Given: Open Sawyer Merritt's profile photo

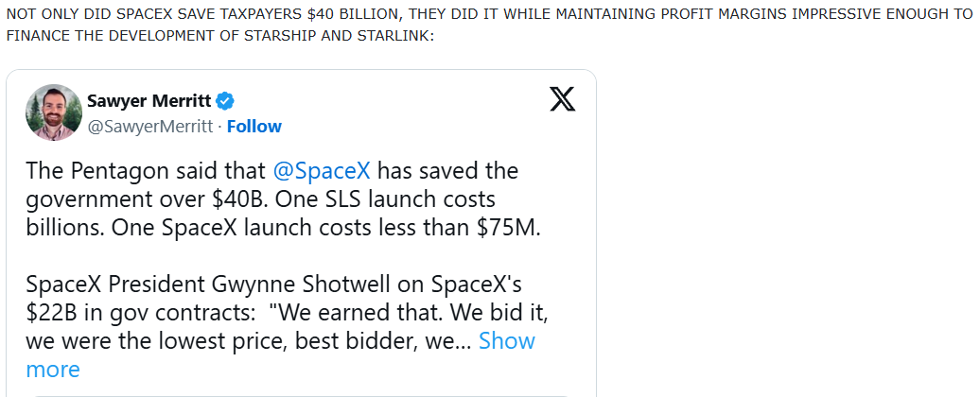Looking at the screenshot, I should (x=53, y=112).
